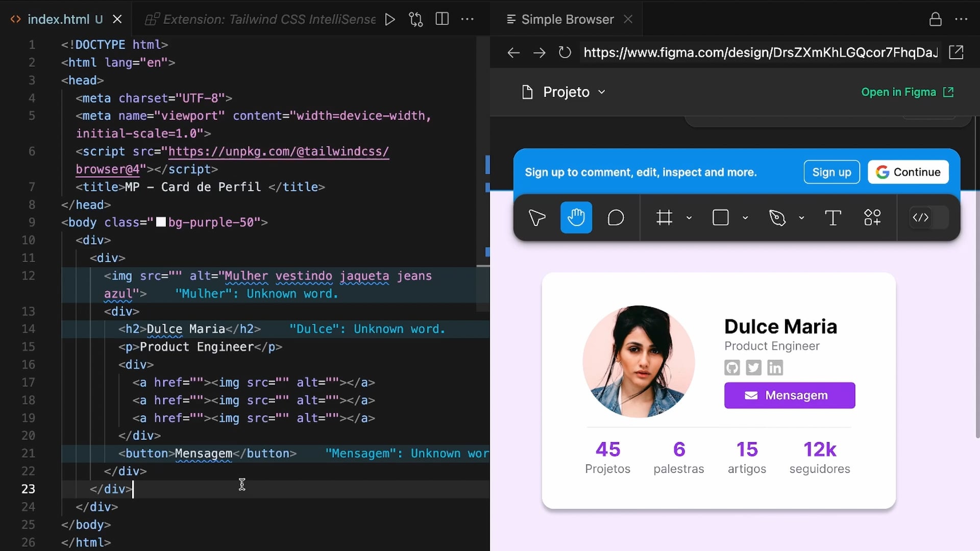Click the split editor right icon
980x551 pixels.
coord(442,19)
